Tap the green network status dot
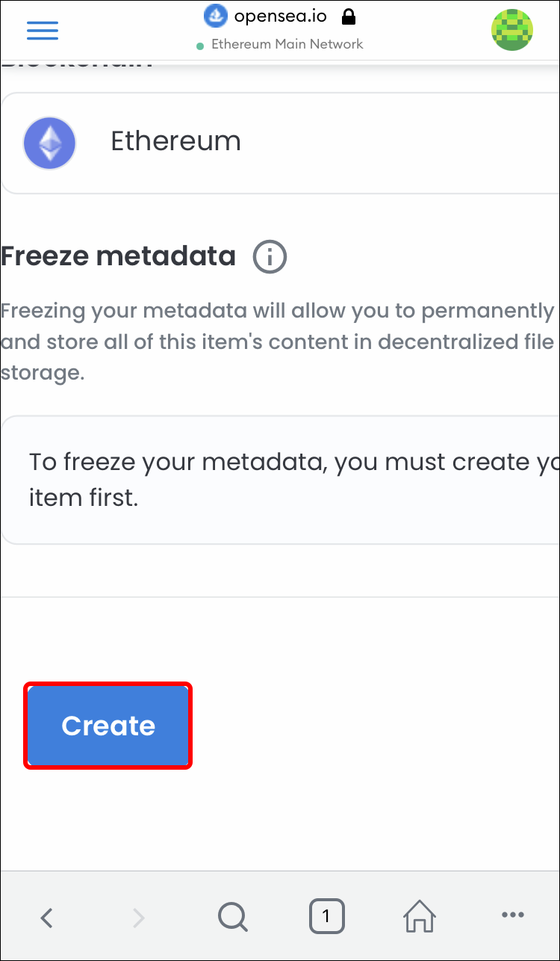Screen dimensions: 560x961 pos(200,46)
